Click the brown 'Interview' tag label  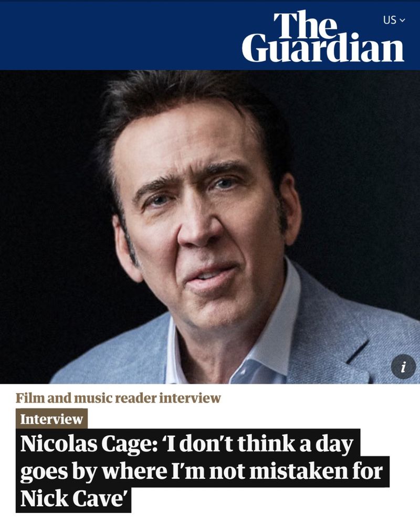pyautogui.click(x=51, y=419)
